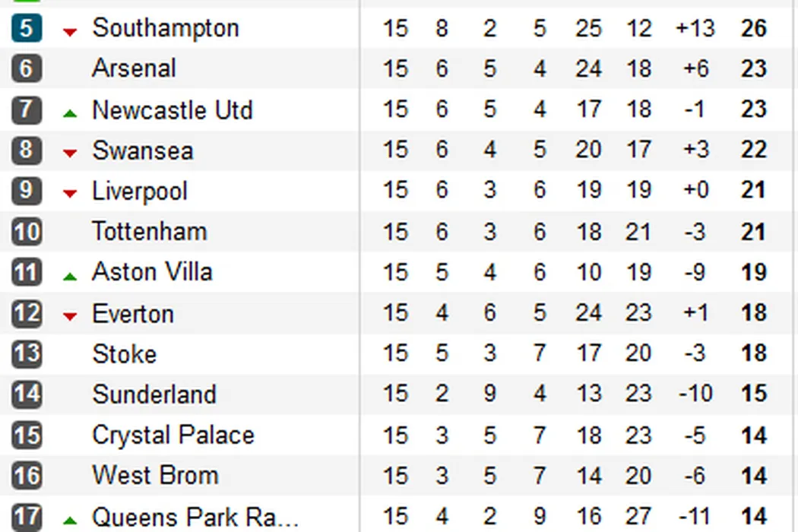Click Sunderland's -10 goal difference value
Viewport: 798px width, 532px height.
(x=695, y=394)
